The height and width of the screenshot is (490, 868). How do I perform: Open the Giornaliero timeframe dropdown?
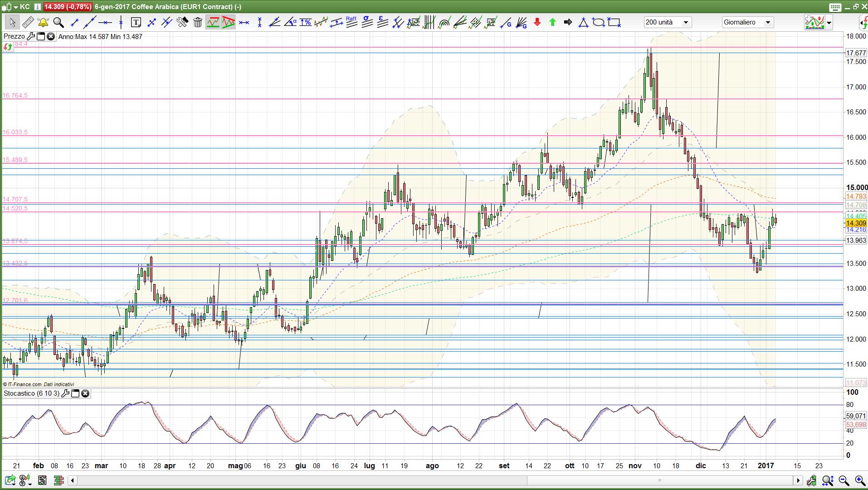click(x=747, y=22)
